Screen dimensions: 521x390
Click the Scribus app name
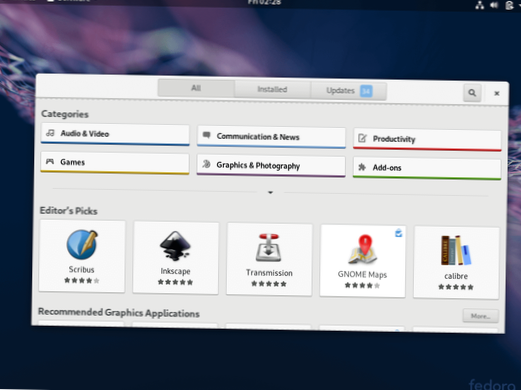coord(82,269)
